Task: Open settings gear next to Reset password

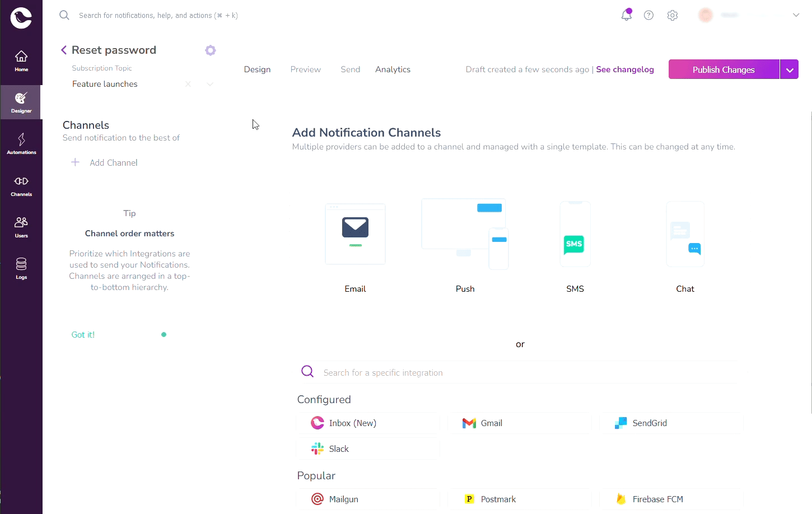Action: 211,50
